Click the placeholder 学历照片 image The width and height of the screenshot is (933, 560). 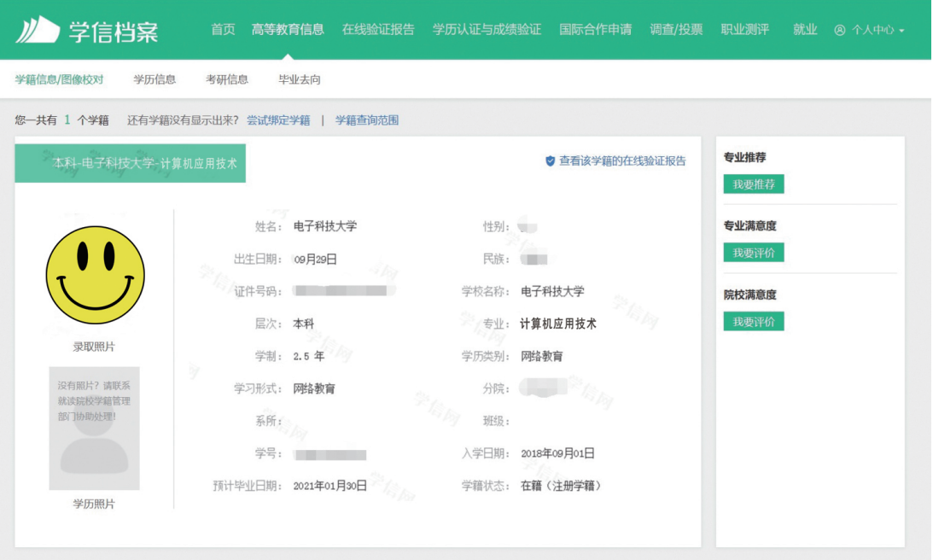click(94, 429)
